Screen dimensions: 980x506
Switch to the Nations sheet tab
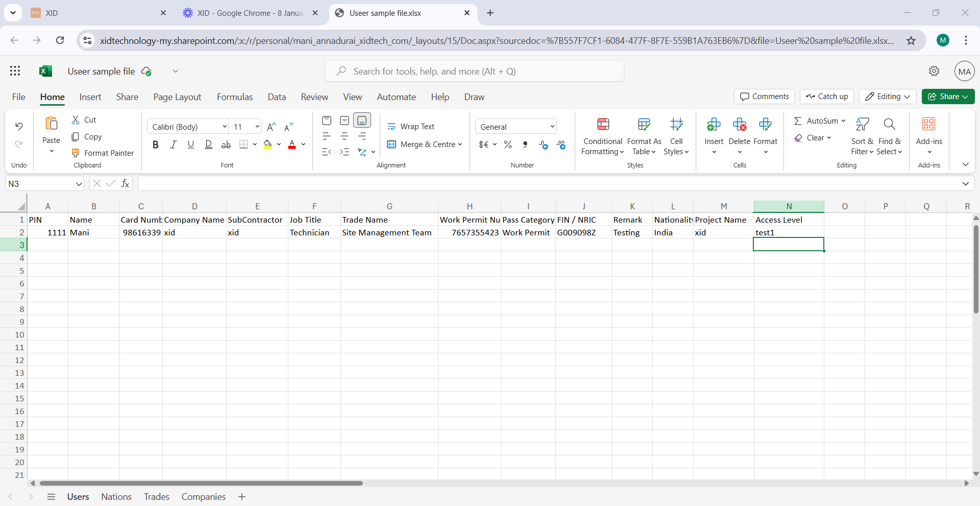(x=116, y=497)
